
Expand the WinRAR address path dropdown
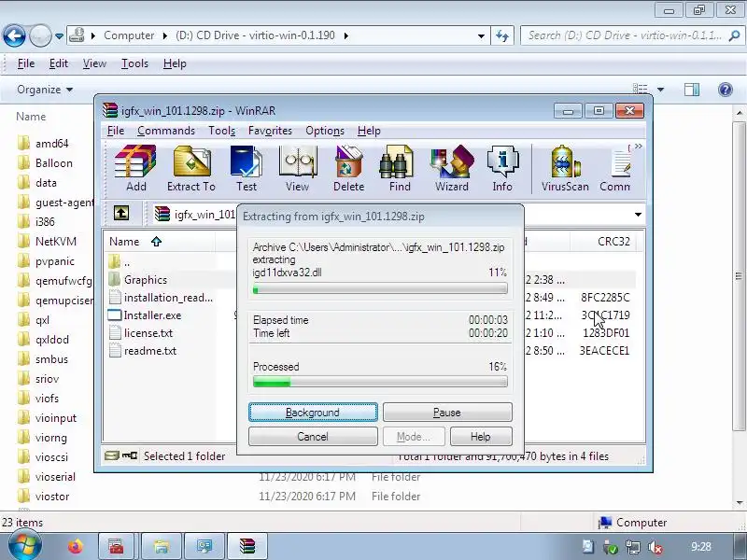(638, 215)
